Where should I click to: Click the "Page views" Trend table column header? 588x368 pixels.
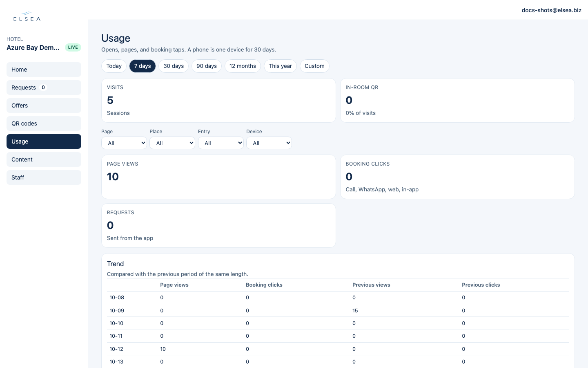pos(174,285)
